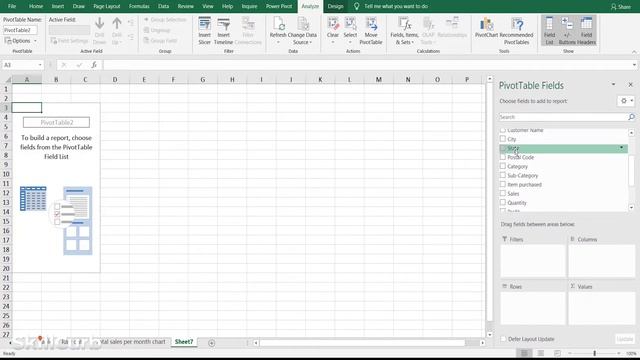This screenshot has height=360, width=640.
Task: Collapse the ribbon
Action: pos(634,52)
